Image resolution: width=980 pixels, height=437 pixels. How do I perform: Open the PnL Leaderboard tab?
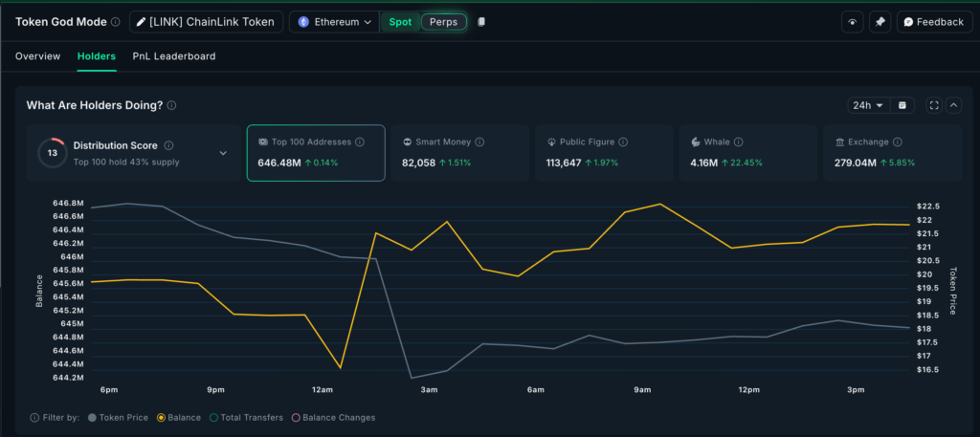click(x=174, y=56)
